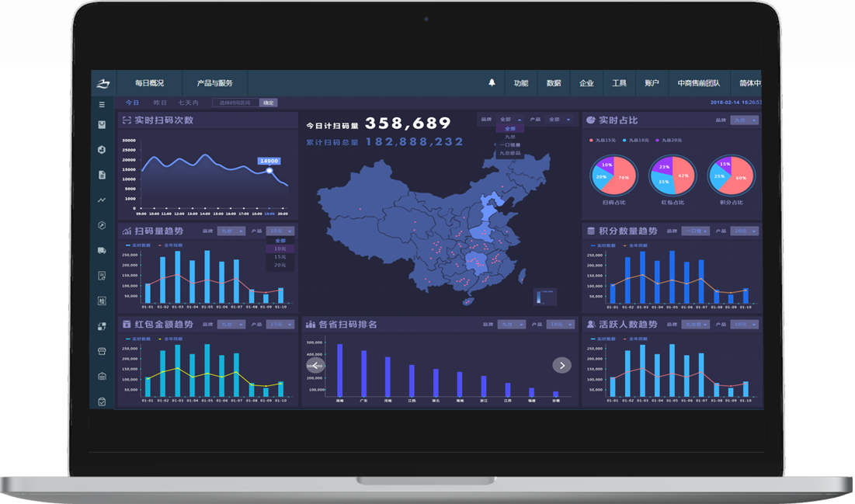Screen dimensions: 855x504
Task: Open the truck delivery icon in sidebar
Action: pyautogui.click(x=102, y=250)
